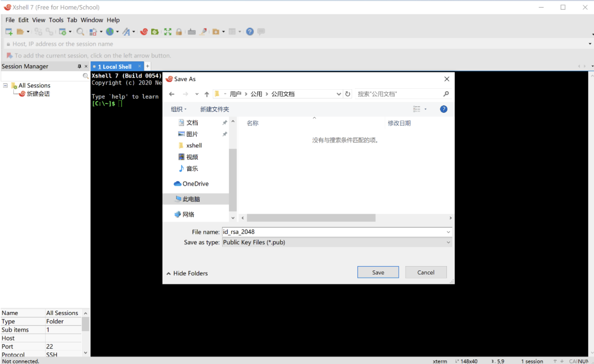Open the Tools menu

(56, 20)
